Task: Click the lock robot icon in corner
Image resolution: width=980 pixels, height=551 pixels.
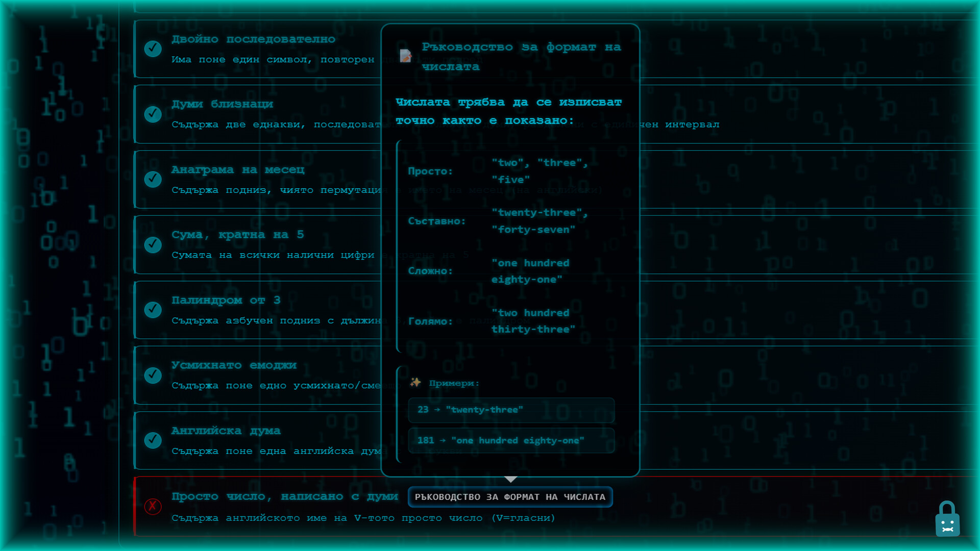Action: 947,519
